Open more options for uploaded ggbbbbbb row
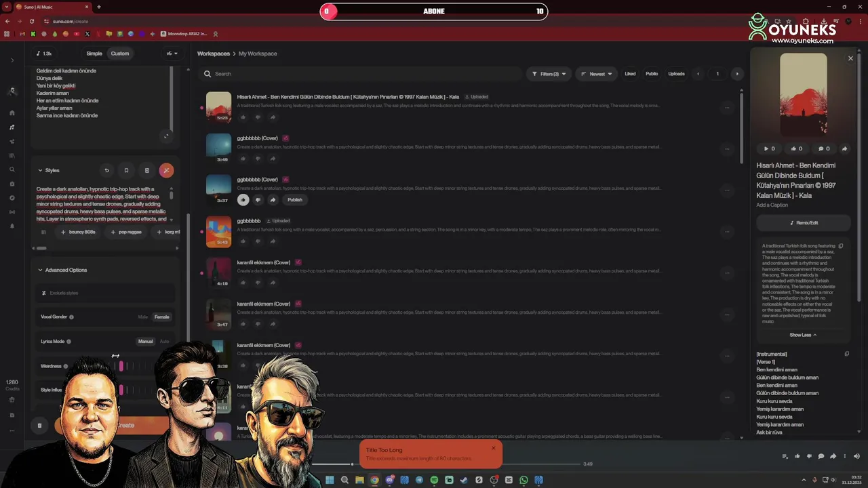The image size is (868, 488). tap(727, 232)
